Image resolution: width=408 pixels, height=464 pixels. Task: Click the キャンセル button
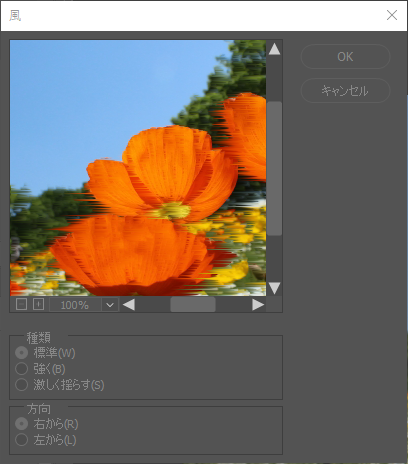pos(345,91)
